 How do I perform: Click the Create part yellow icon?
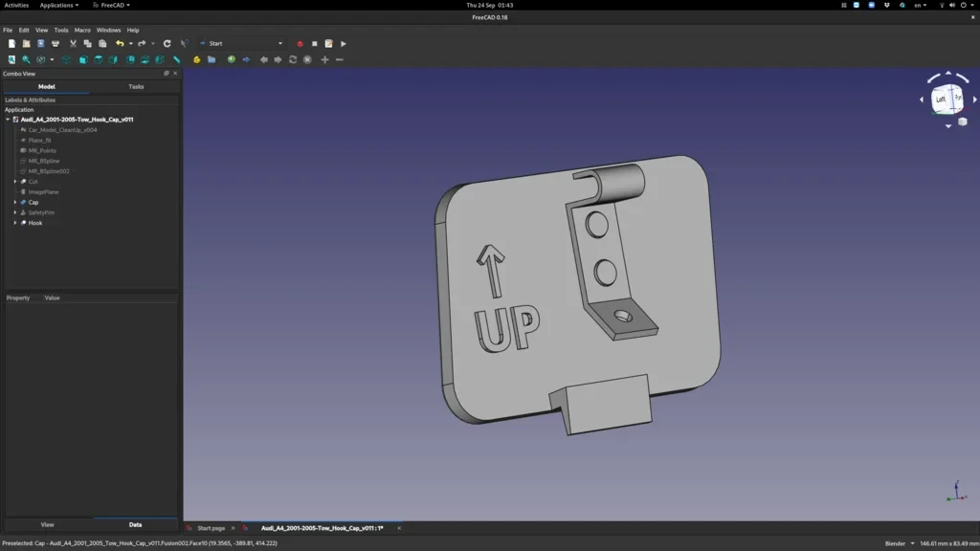[197, 60]
